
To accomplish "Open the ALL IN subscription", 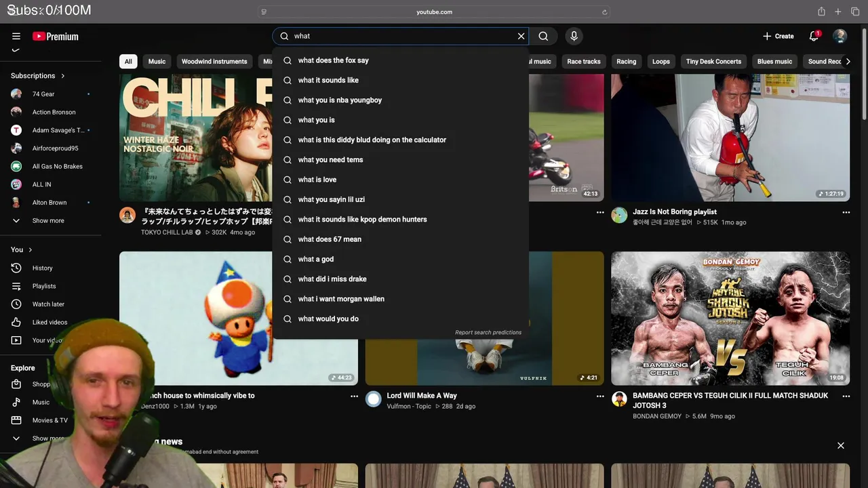I will tap(51, 184).
